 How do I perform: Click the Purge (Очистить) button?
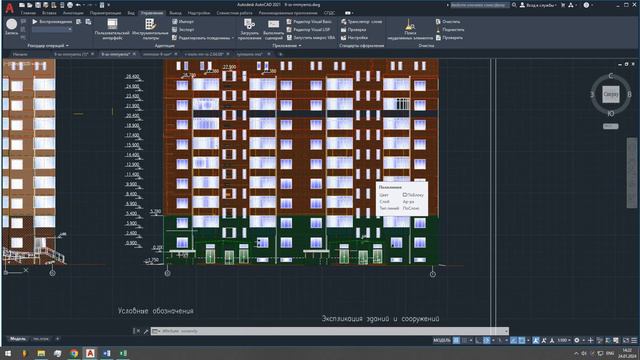click(448, 21)
